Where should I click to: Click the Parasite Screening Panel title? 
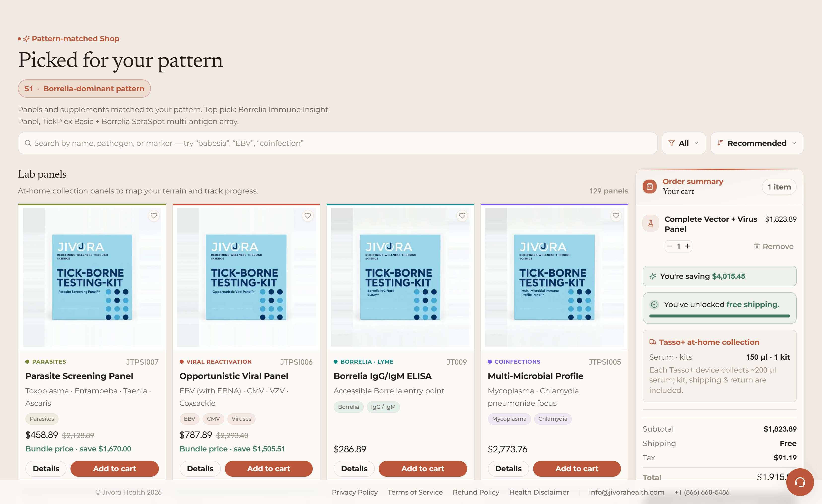[x=79, y=376]
